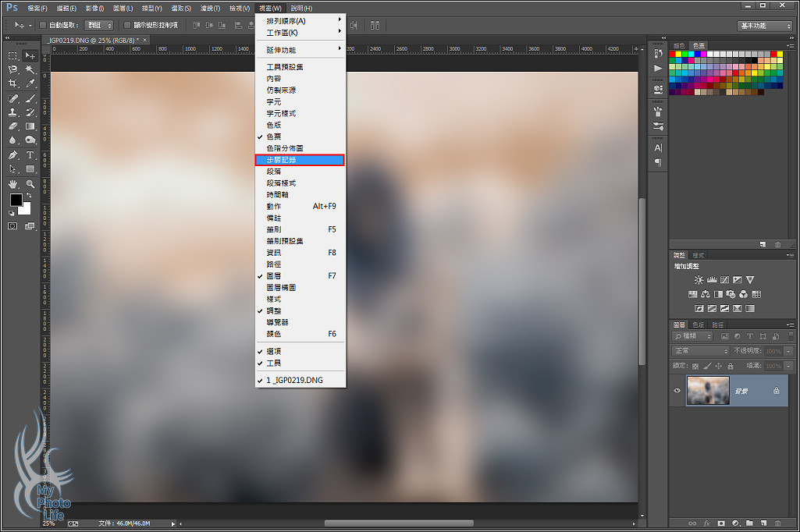Click the delete layer trash icon

777,523
